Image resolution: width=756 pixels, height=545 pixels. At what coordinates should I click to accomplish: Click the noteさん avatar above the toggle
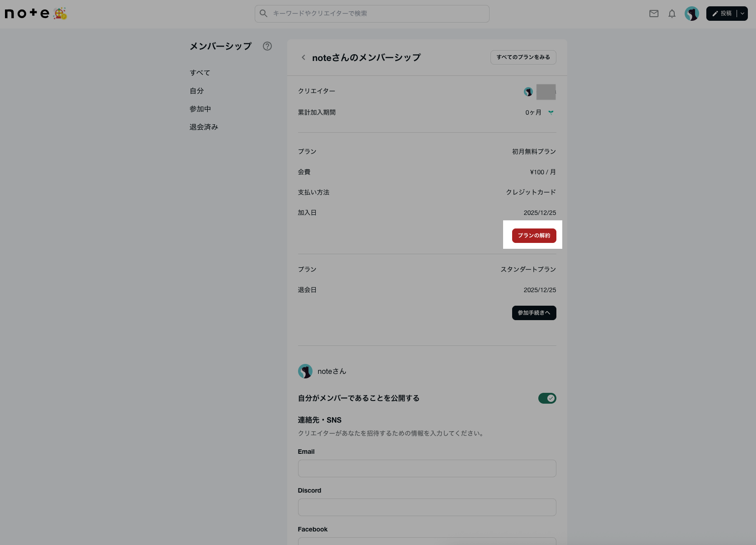(305, 371)
